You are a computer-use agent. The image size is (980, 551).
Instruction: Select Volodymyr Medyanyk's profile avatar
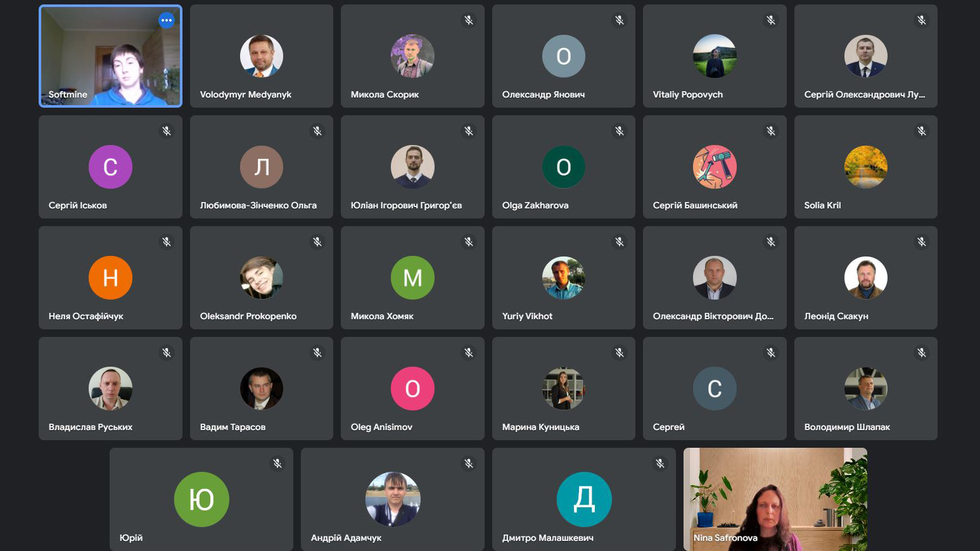click(x=262, y=56)
